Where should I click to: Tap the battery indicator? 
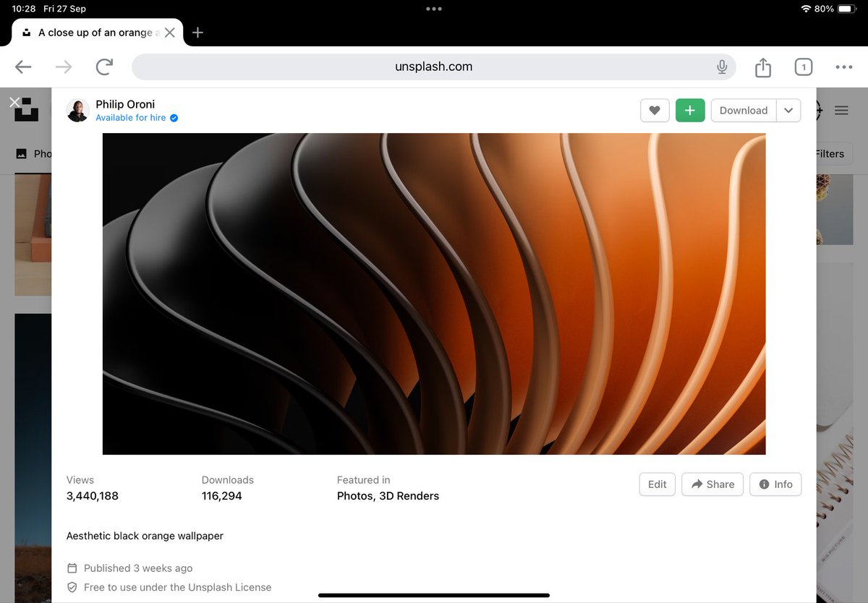pos(847,9)
